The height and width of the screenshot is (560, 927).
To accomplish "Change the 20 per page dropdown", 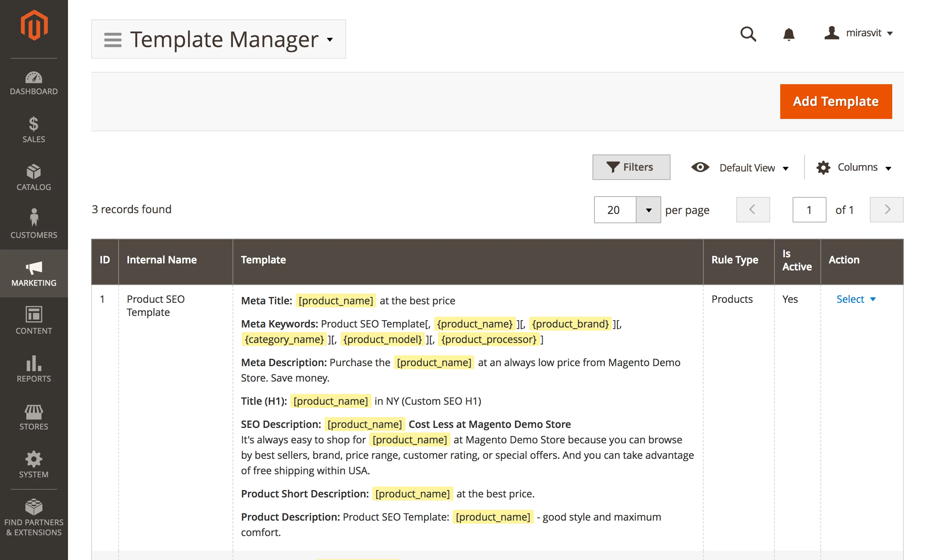I will (626, 210).
